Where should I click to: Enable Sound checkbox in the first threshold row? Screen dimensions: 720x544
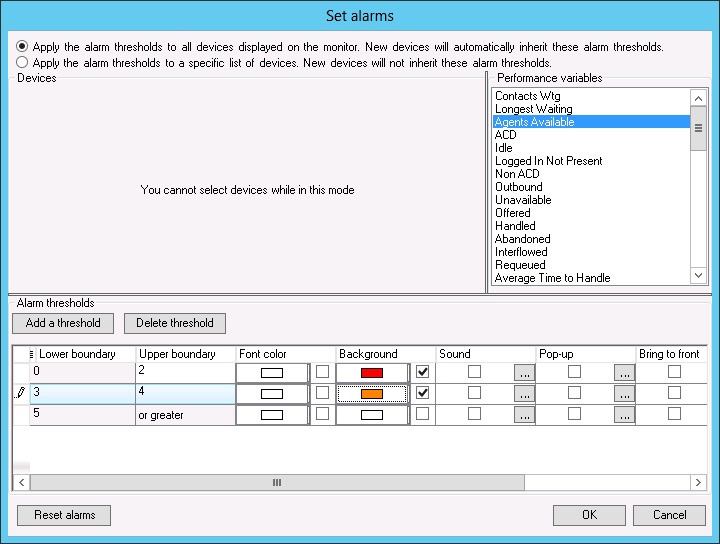pos(474,372)
